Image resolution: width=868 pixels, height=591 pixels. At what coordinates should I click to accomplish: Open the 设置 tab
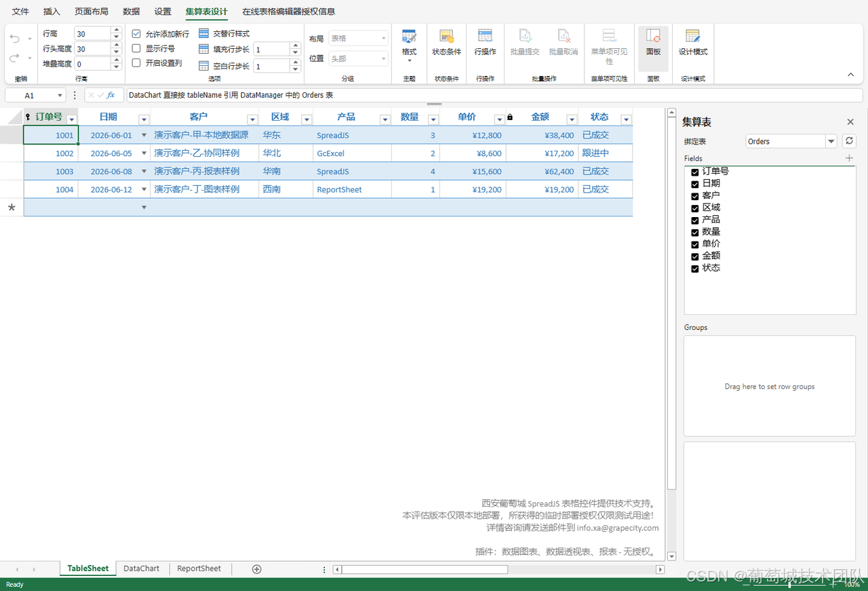coord(163,12)
